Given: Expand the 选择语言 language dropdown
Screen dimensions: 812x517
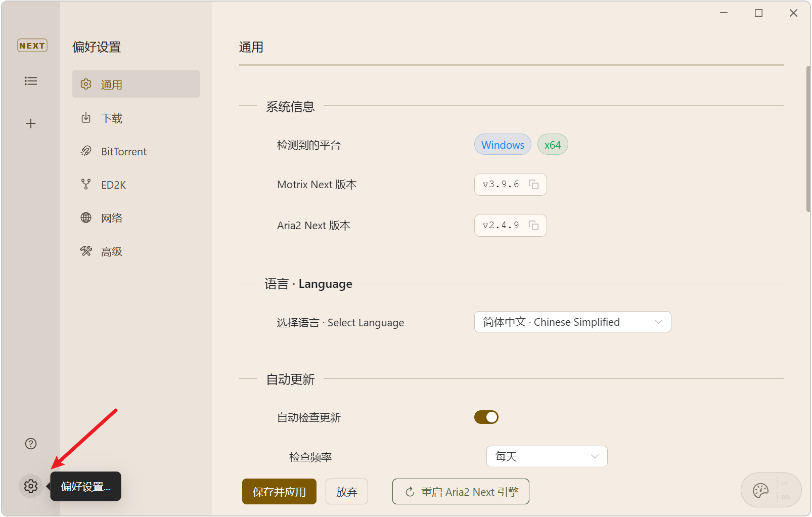Looking at the screenshot, I should (573, 322).
